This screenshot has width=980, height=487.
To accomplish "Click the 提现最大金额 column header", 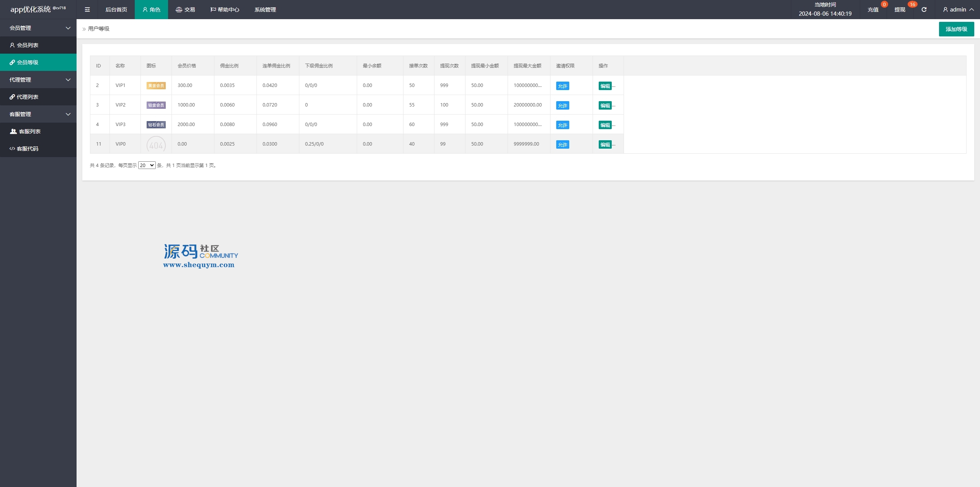I will click(x=529, y=66).
